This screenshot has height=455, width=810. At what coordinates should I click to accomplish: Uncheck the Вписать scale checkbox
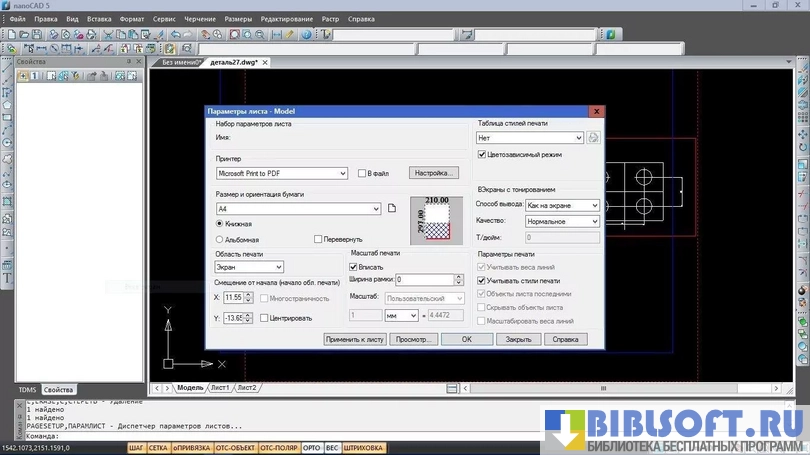click(353, 267)
